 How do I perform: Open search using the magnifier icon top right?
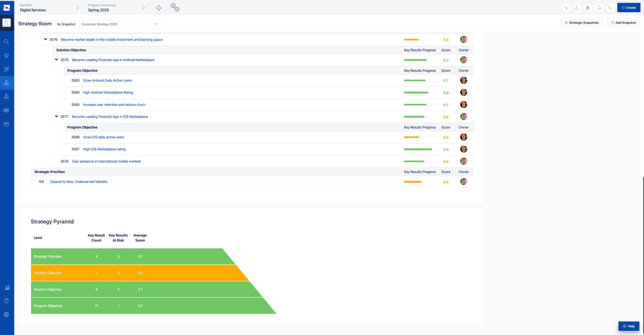pyautogui.click(x=610, y=8)
